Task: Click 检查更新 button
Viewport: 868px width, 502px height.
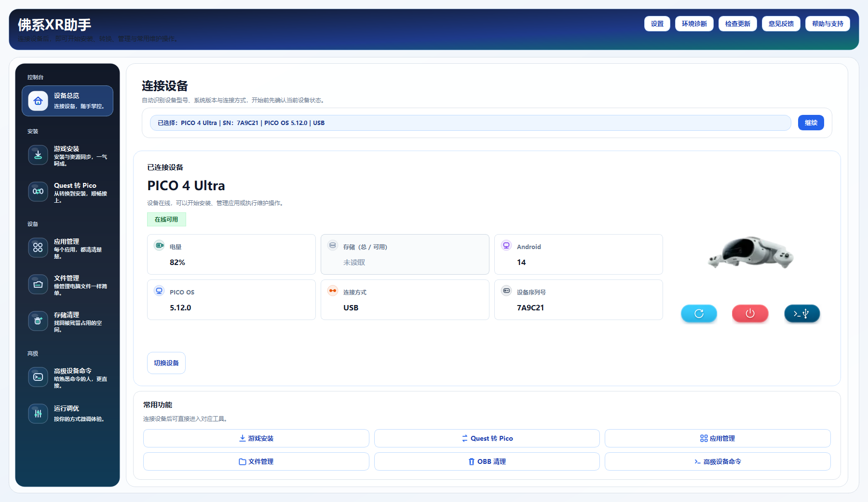Action: [738, 24]
